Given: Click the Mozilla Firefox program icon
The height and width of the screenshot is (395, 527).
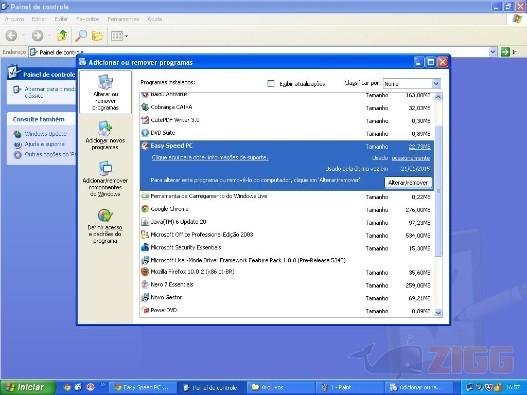Looking at the screenshot, I should click(145, 272).
